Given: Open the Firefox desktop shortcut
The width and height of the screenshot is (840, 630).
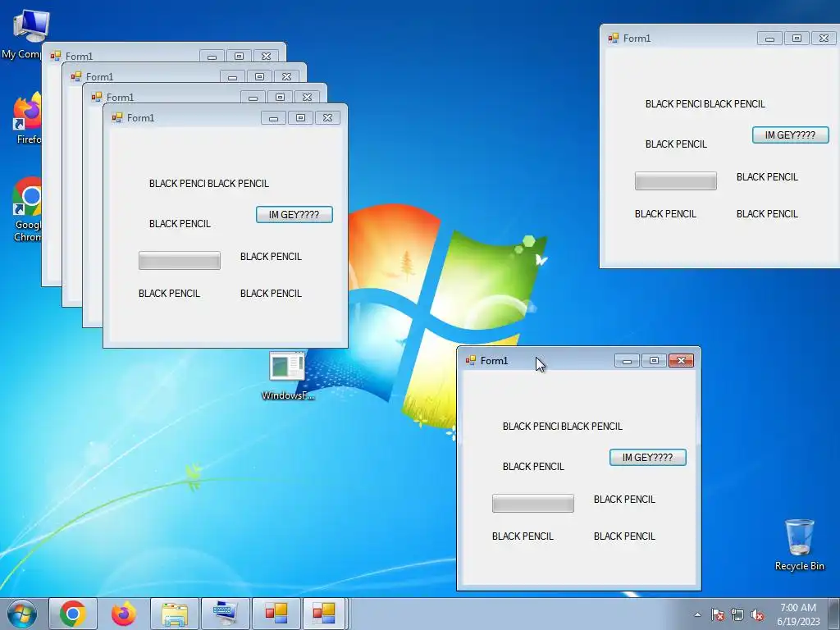Looking at the screenshot, I should (x=27, y=118).
